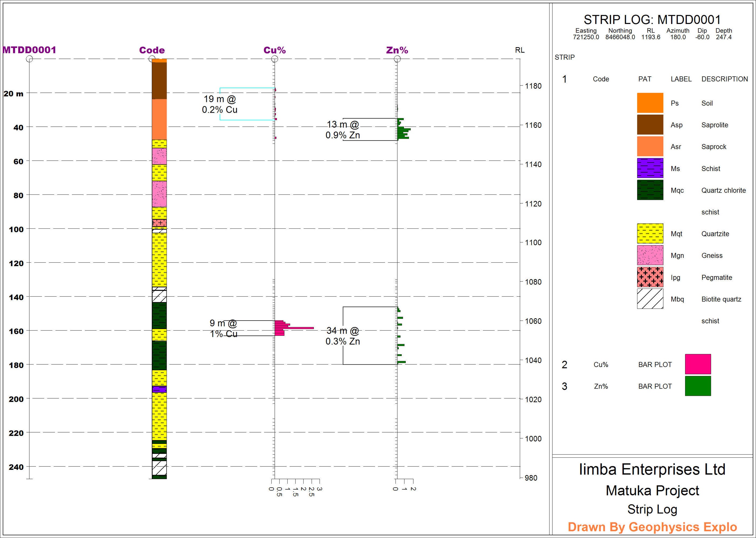The height and width of the screenshot is (538, 756).
Task: Click the "DESCRIPTION" legend column heading
Action: (x=724, y=79)
